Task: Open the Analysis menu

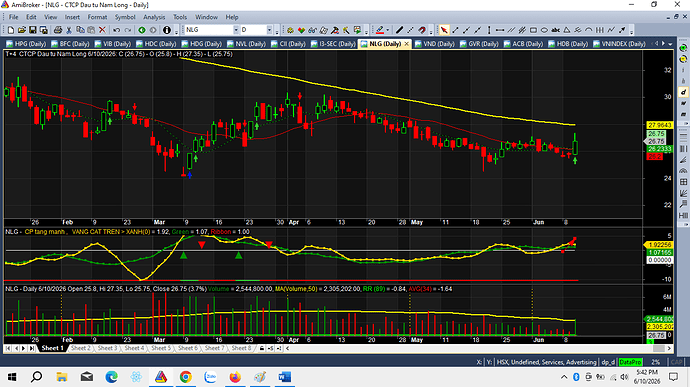Action: click(154, 17)
